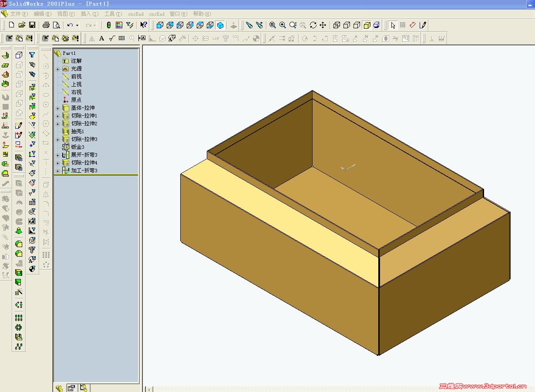
Task: Open the 视图(V) menu
Action: [66, 14]
